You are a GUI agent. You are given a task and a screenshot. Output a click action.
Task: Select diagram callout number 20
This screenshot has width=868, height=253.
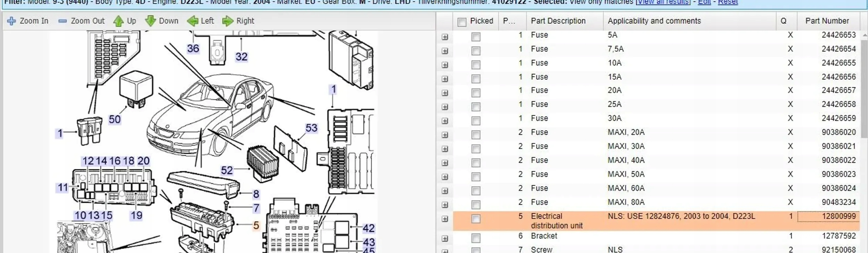(143, 161)
